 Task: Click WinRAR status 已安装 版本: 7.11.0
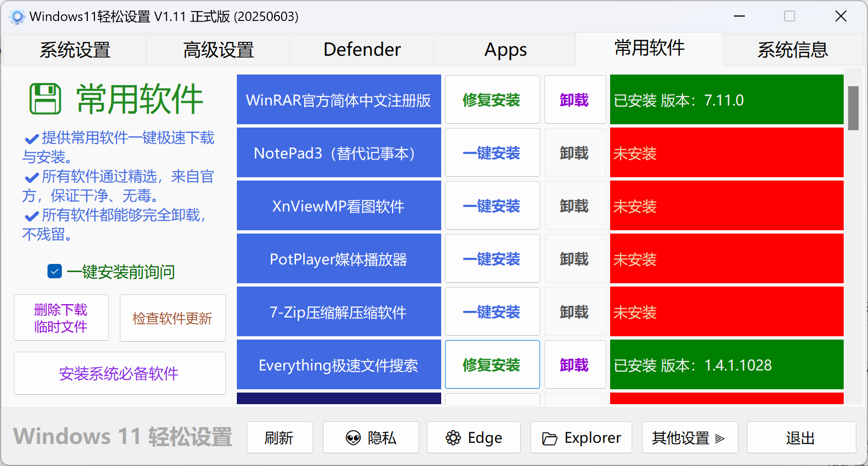point(727,99)
